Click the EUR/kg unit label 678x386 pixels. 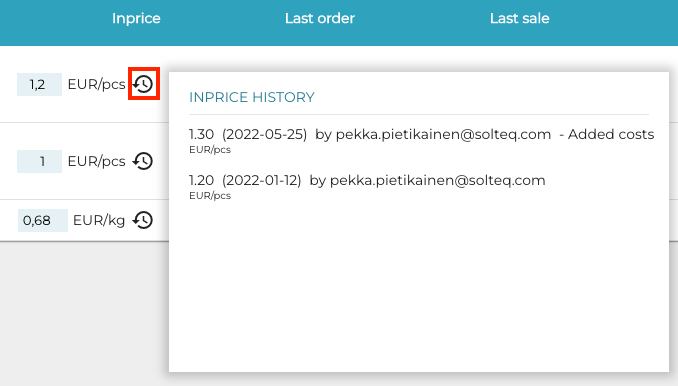(x=99, y=220)
